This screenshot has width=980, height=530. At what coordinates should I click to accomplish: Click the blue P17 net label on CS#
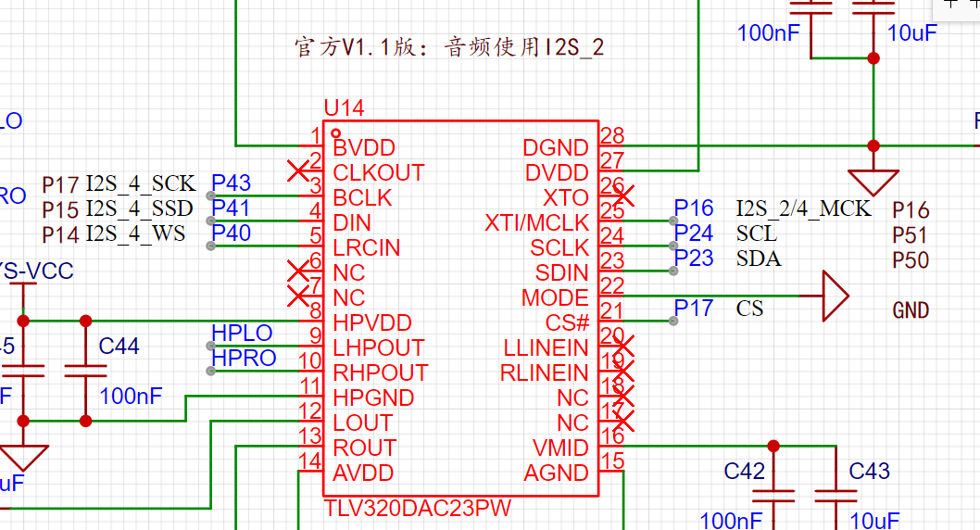click(x=694, y=308)
